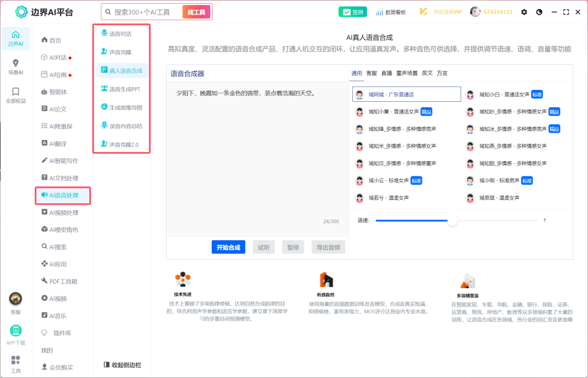Switch to the 直播 voice tab
The height and width of the screenshot is (378, 588).
click(x=387, y=73)
